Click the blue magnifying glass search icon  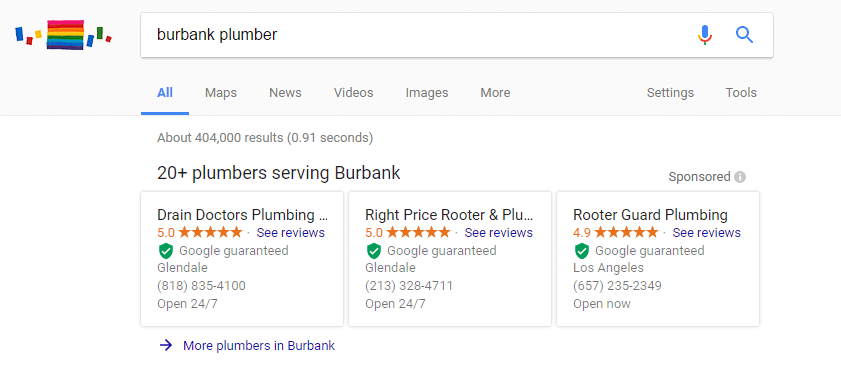coord(744,35)
